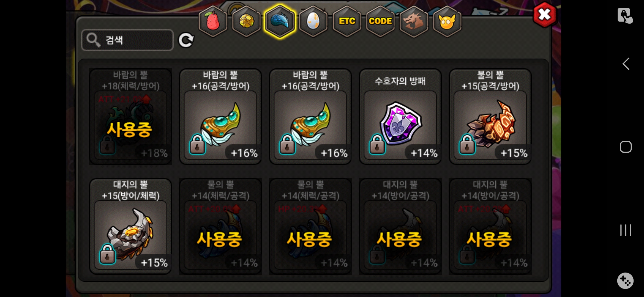The image size is (644, 297).
Task: Select the 수호자의 방패 purple shield item
Action: coord(400,117)
